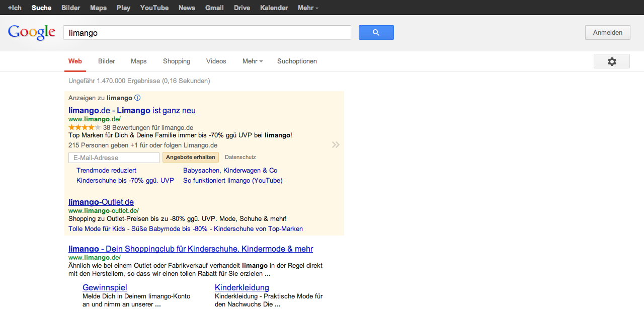Click the ad info circle icon
The width and height of the screenshot is (644, 309).
point(137,98)
